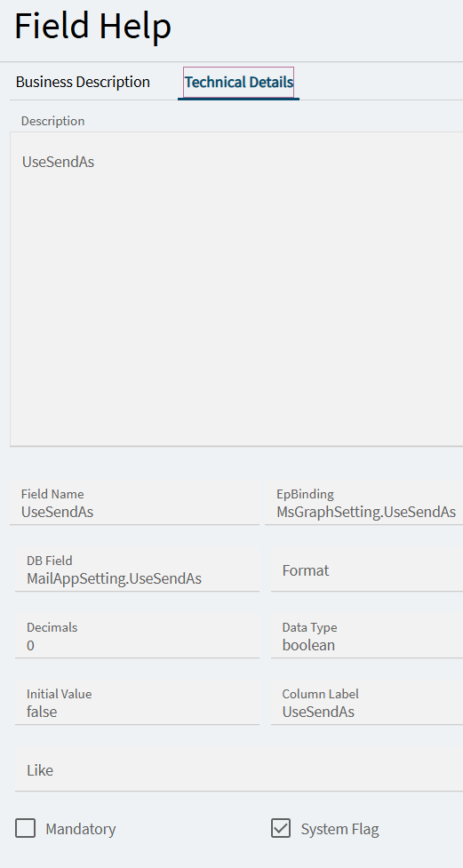This screenshot has width=463, height=868.
Task: Uncheck the System Flag checkbox box
Action: tap(281, 829)
